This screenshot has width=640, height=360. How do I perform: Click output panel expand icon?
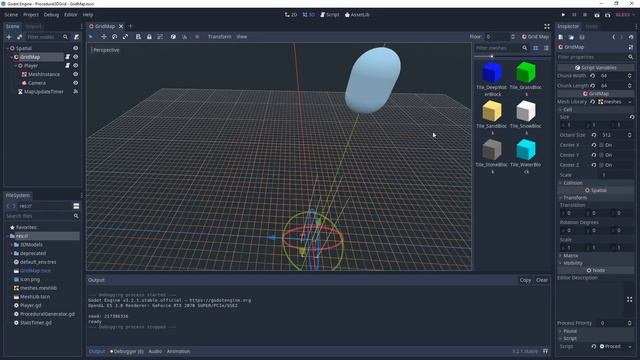(545, 351)
